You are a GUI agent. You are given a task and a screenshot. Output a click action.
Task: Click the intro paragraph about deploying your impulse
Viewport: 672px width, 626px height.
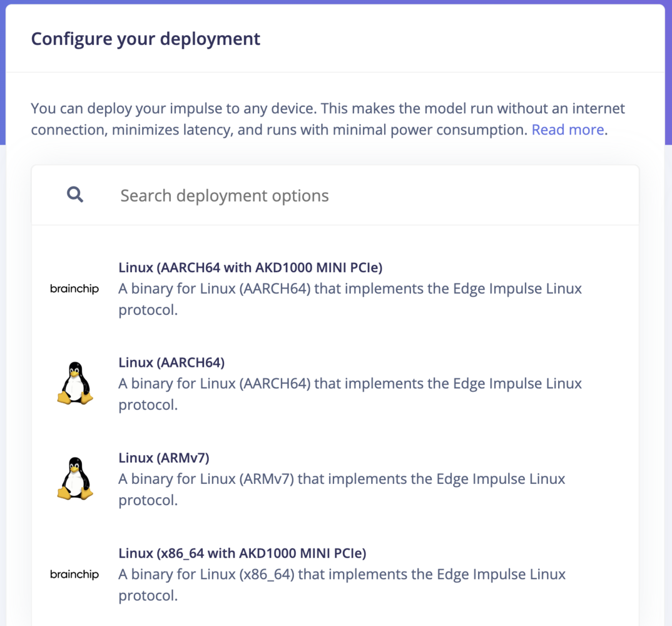[328, 119]
